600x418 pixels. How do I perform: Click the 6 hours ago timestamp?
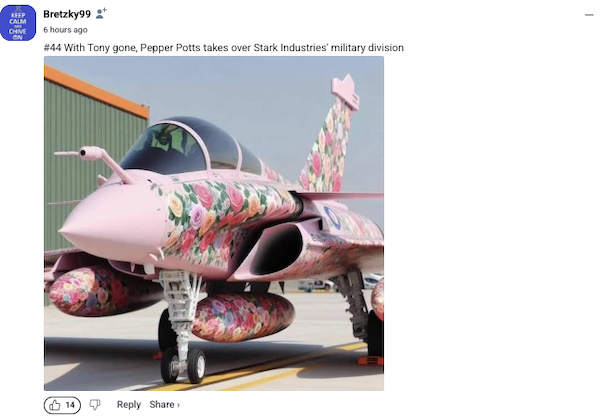[x=65, y=30]
